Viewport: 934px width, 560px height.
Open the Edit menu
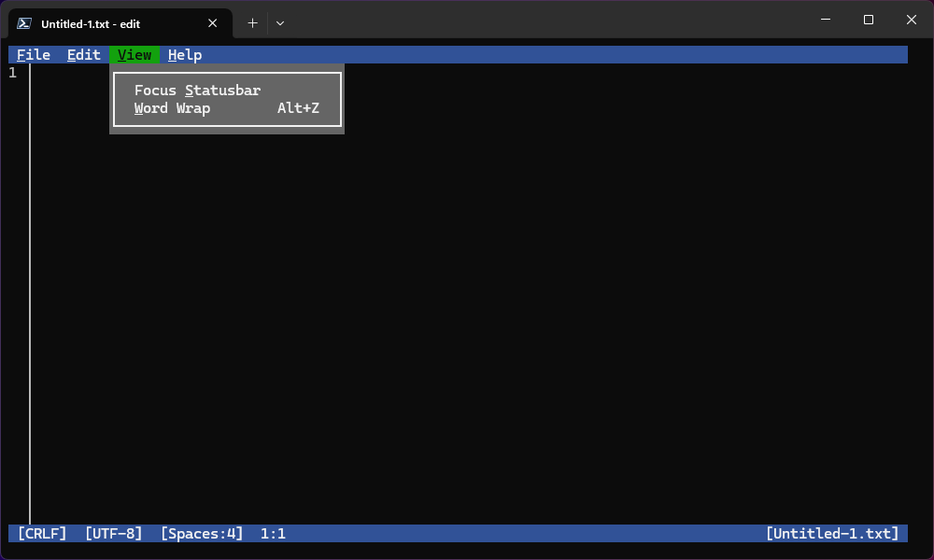click(x=83, y=55)
